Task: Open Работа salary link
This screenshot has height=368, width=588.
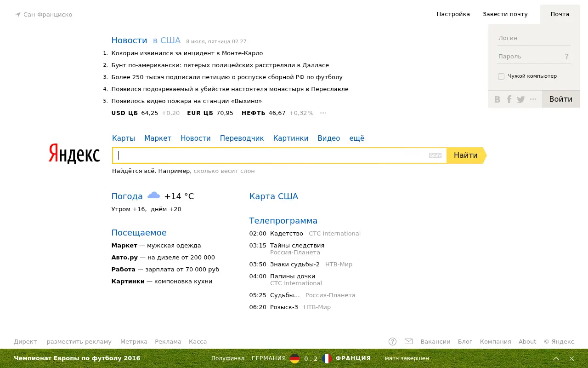Action: click(165, 270)
